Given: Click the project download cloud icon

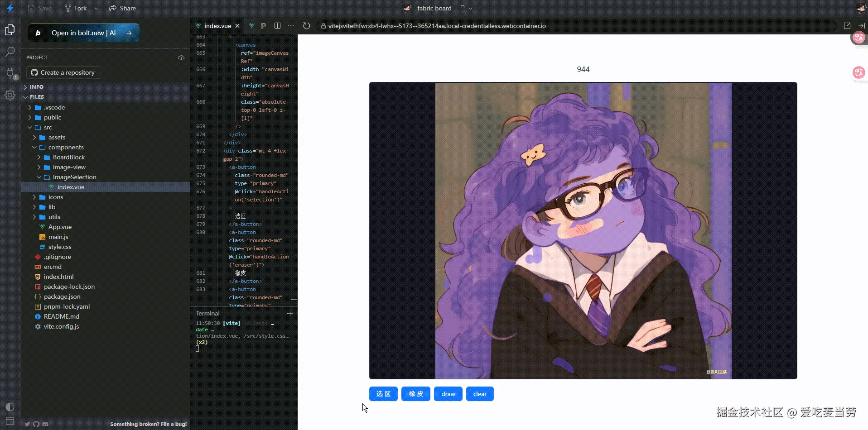Looking at the screenshot, I should point(181,57).
